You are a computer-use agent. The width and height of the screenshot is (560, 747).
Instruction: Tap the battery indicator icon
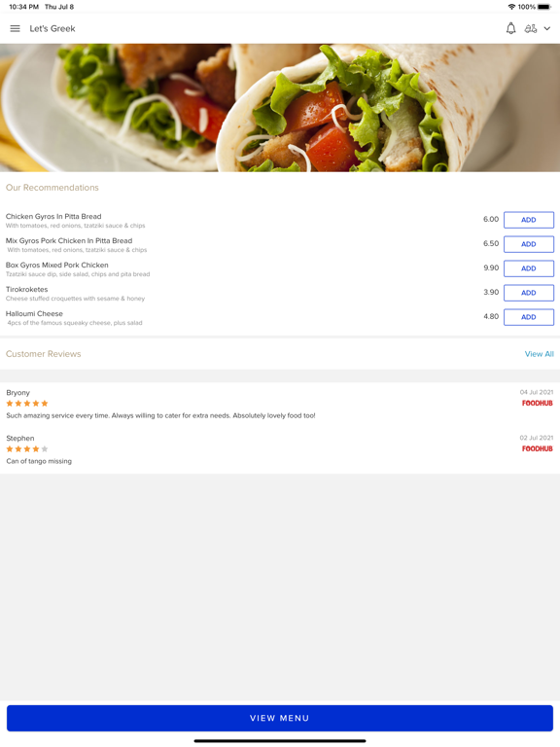tap(544, 7)
